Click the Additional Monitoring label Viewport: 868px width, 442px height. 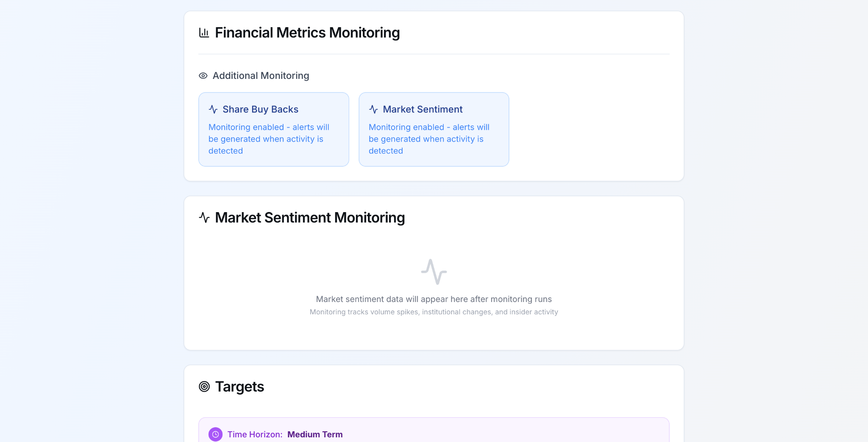coord(261,76)
